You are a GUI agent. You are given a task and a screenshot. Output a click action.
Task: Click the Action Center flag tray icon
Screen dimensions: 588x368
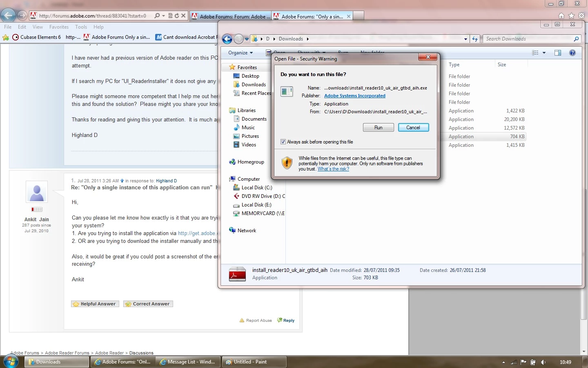(523, 362)
